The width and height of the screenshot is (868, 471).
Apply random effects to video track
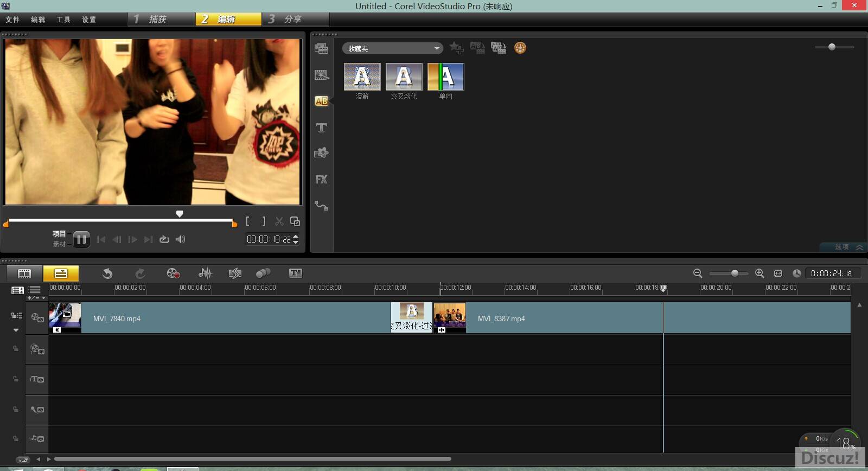click(499, 48)
